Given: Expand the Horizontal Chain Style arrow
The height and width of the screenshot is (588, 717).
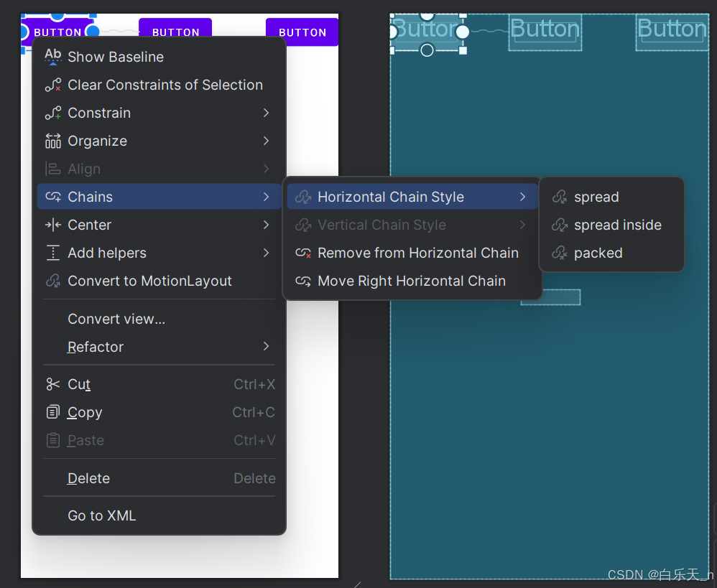Looking at the screenshot, I should point(522,197).
